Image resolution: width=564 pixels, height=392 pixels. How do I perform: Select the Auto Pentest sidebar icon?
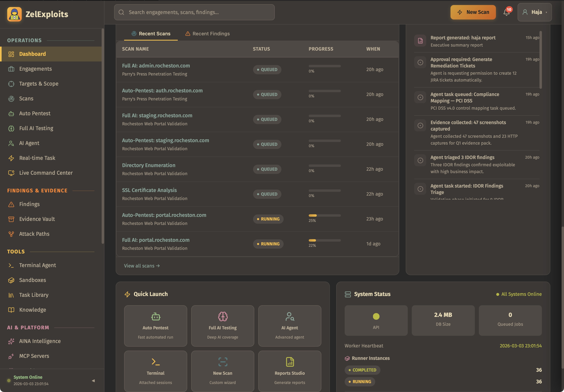pyautogui.click(x=11, y=113)
